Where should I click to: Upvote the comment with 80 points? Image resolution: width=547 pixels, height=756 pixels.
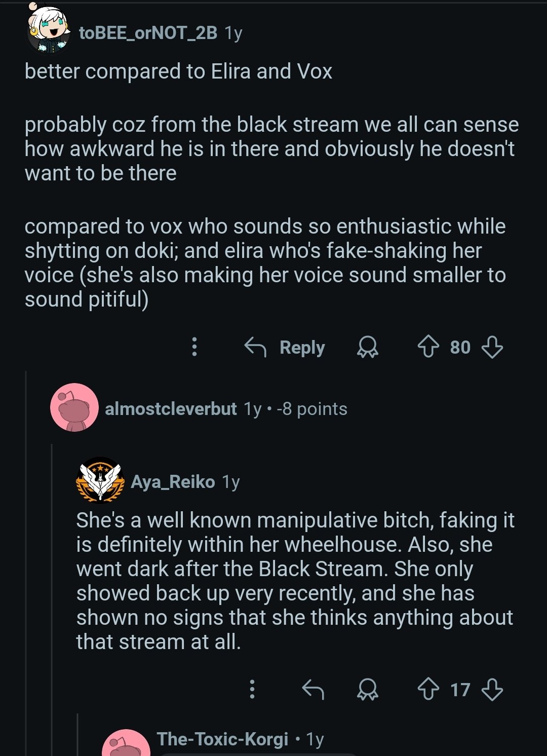tap(428, 347)
